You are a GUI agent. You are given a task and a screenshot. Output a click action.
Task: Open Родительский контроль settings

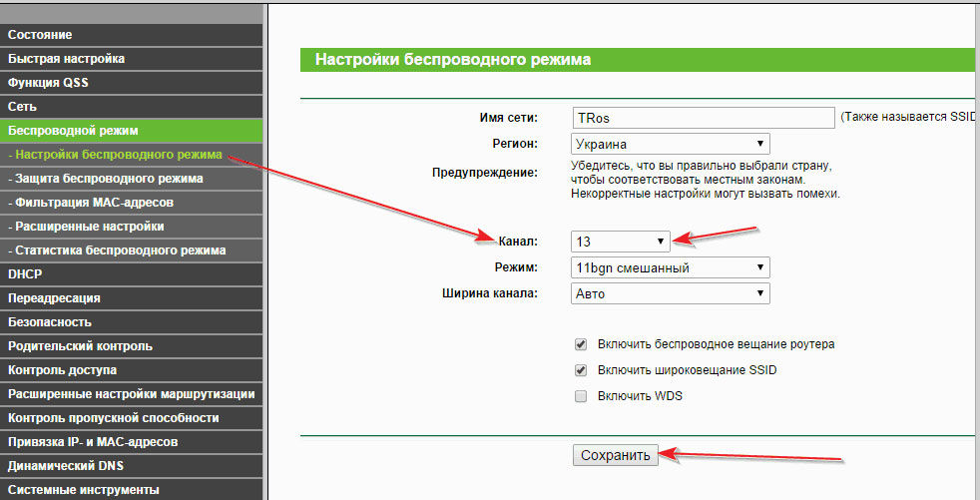pos(132,346)
